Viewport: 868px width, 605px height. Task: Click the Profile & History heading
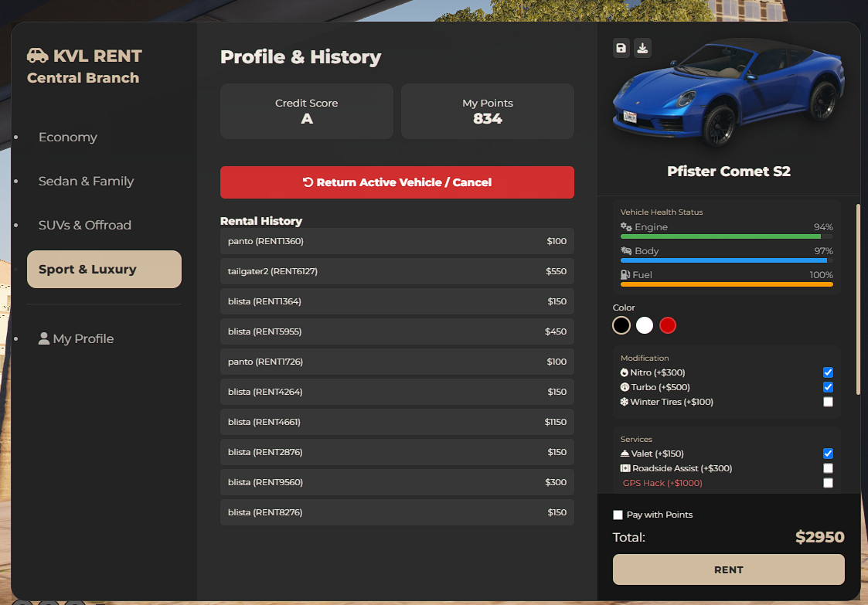301,57
